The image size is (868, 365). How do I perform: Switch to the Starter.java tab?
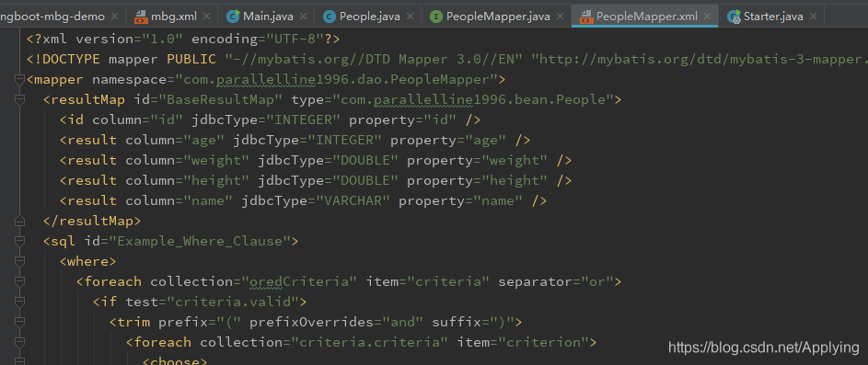coord(771,16)
